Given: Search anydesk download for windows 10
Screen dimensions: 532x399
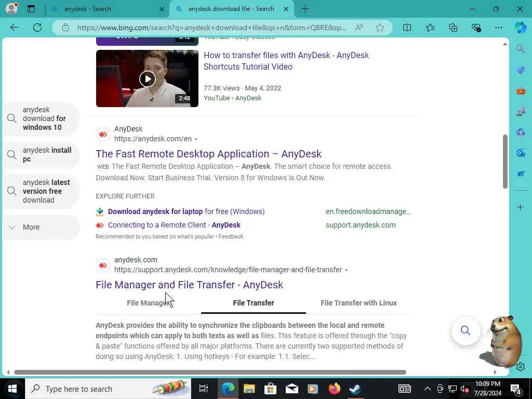Looking at the screenshot, I should click(42, 118).
